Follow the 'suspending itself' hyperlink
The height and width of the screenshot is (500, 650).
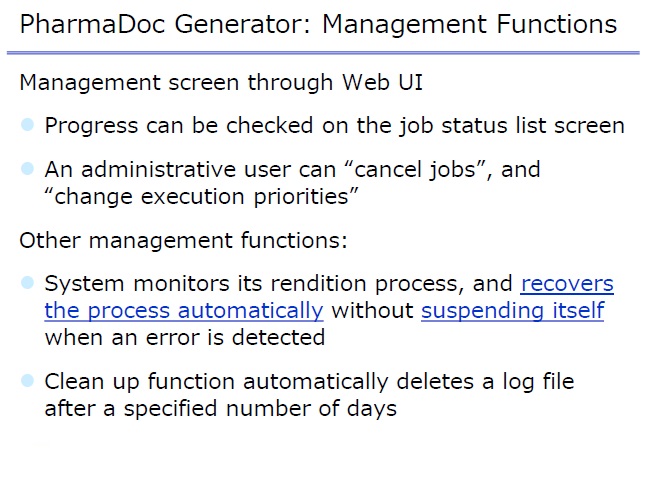(512, 311)
